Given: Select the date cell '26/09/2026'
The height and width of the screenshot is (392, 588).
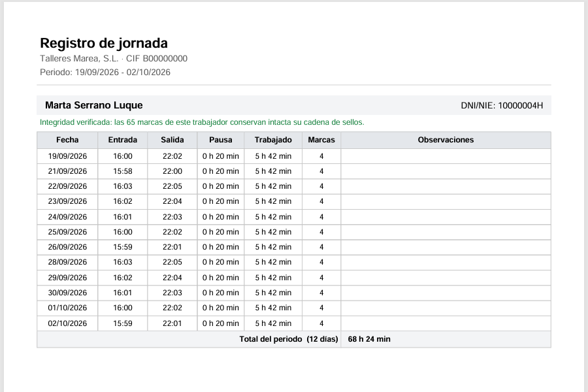Looking at the screenshot, I should [67, 247].
